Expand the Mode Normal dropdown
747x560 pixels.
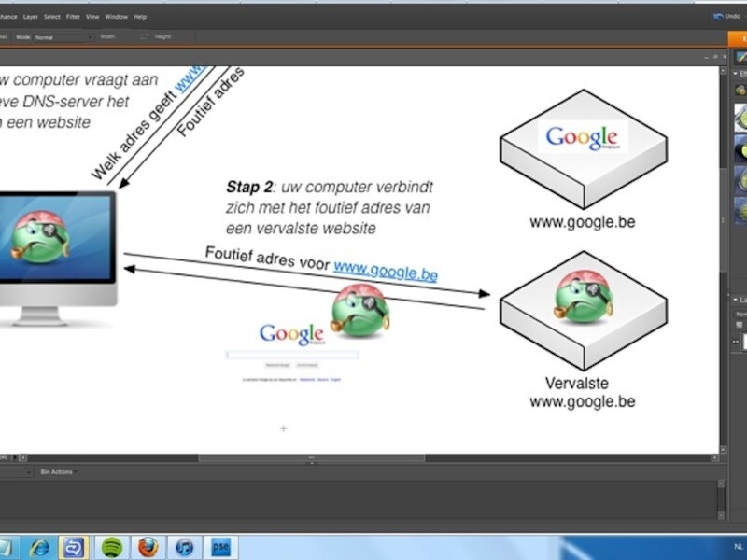tap(63, 37)
